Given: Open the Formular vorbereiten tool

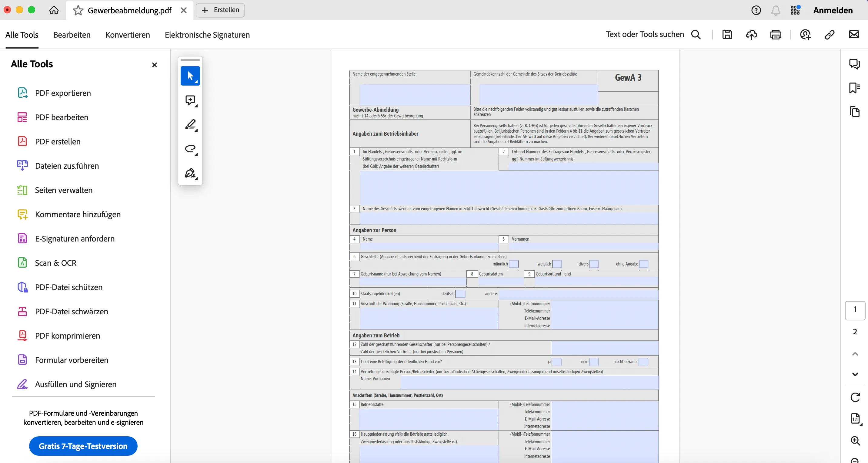Looking at the screenshot, I should (x=71, y=360).
